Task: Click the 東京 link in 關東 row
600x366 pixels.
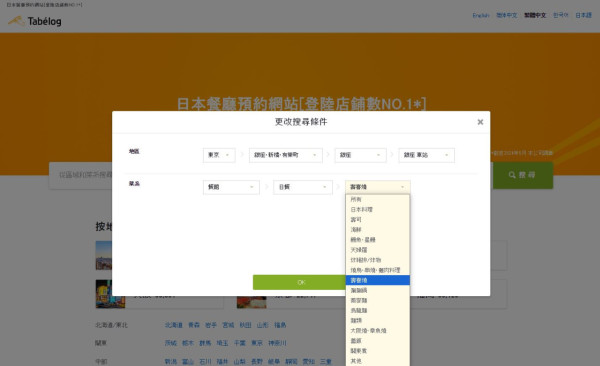Action: (257, 343)
